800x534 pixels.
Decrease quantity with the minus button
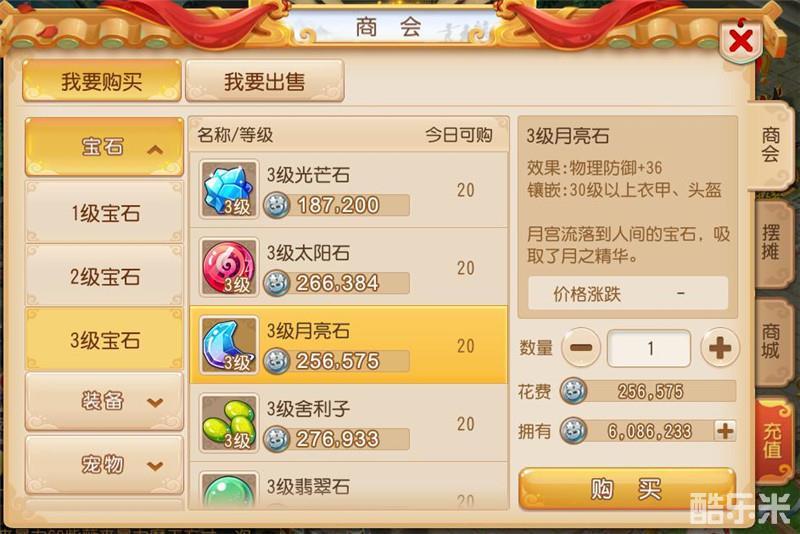point(581,348)
